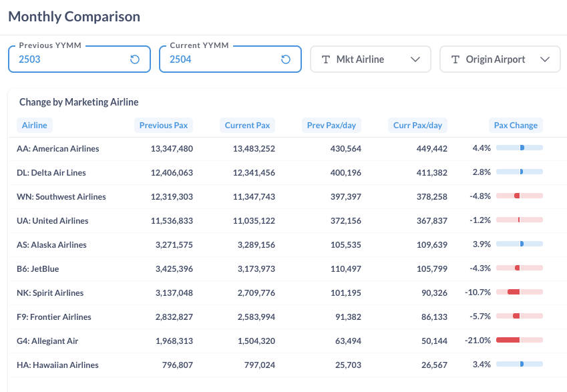Click the Frontier Airlines pax change bar
Image resolution: width=567 pixels, height=392 pixels.
point(520,316)
